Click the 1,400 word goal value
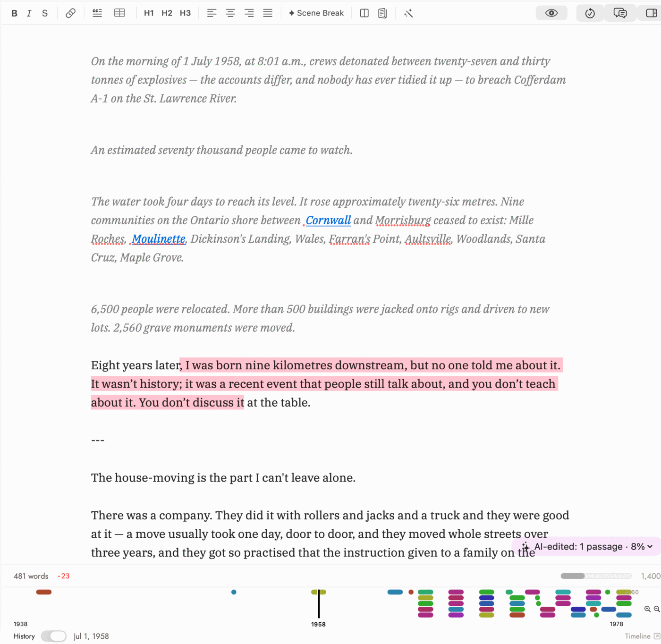 pyautogui.click(x=651, y=576)
